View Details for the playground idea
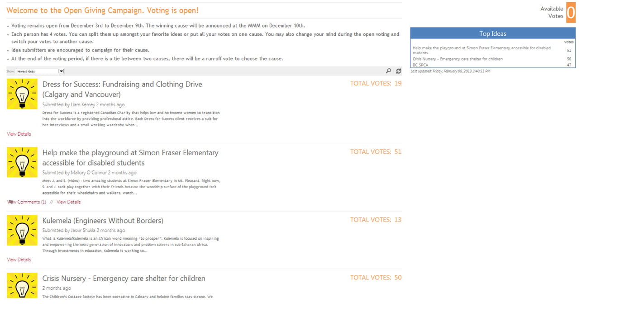This screenshot has width=644, height=331. 68,202
